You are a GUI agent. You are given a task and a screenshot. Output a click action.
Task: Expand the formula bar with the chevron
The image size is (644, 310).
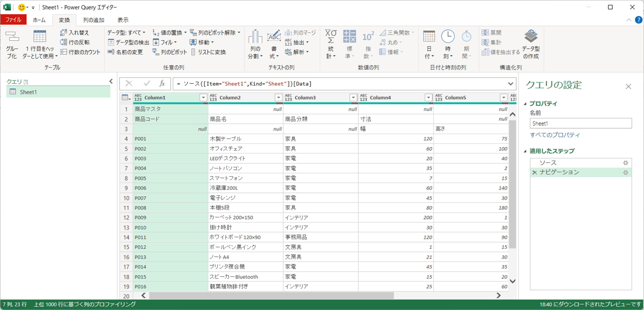point(510,84)
